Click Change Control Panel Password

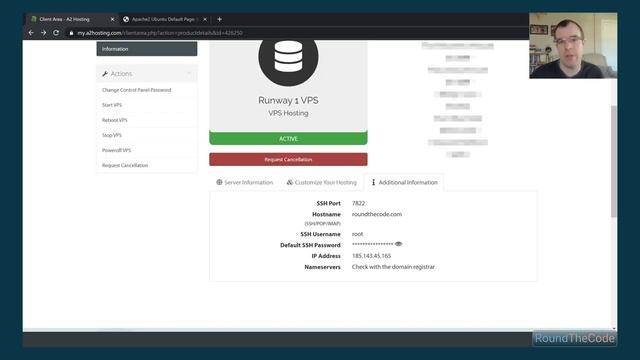[136, 90]
